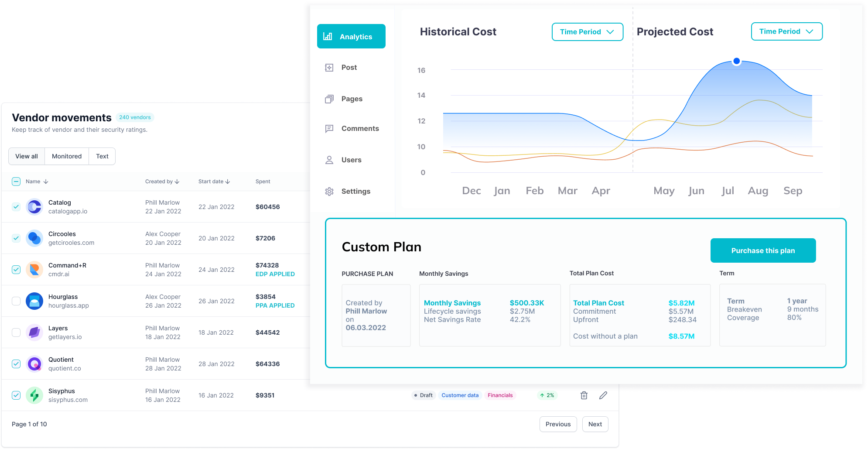This screenshot has height=449, width=868.
Task: Go to the Next page
Action: click(x=595, y=424)
